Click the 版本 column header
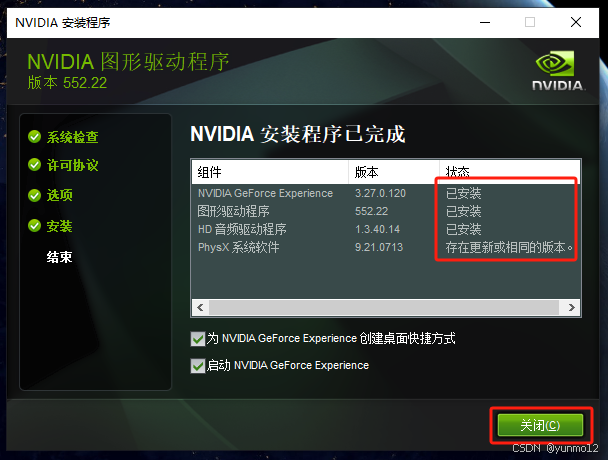Viewport: 608px width, 460px height. coord(394,172)
